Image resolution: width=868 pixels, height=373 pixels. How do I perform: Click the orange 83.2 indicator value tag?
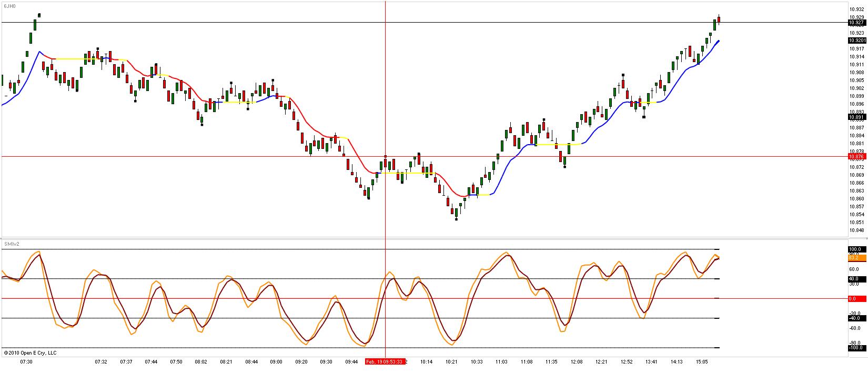[856, 257]
